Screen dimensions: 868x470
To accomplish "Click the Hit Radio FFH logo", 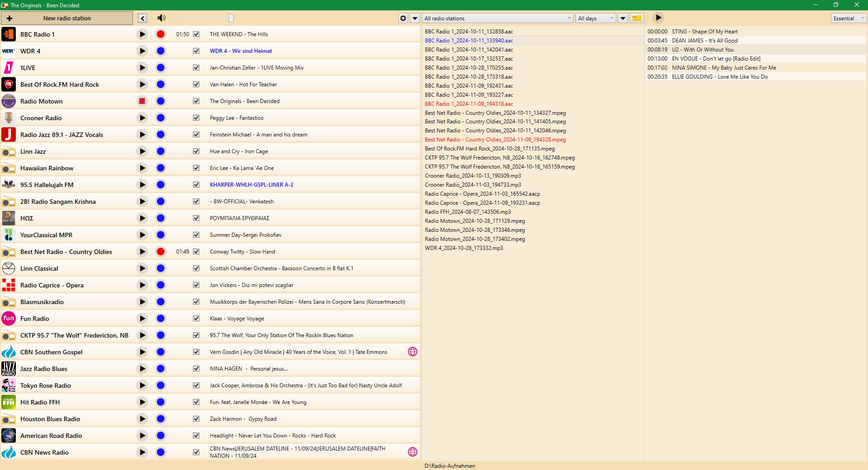I will pyautogui.click(x=9, y=402).
